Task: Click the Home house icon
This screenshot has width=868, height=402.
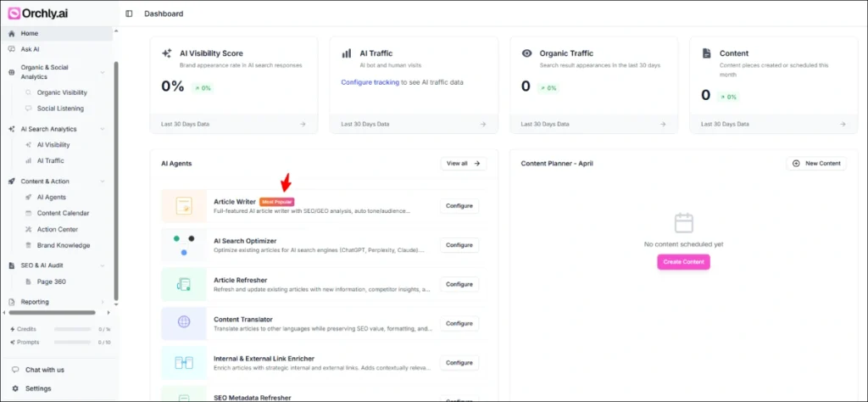Action: [x=12, y=33]
